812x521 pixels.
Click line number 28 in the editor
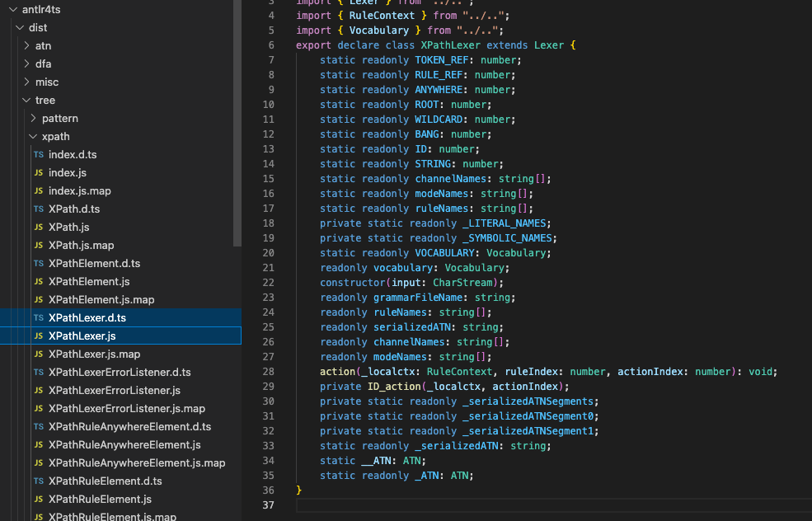[268, 371]
